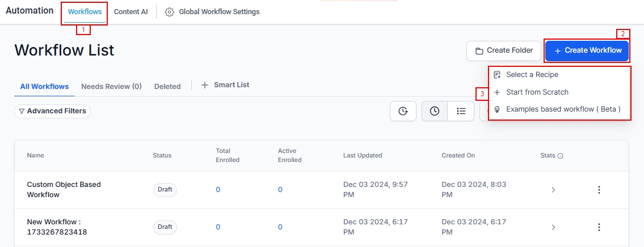This screenshot has height=247, width=644.
Task: Click the funnel icon in Advanced Filters
Action: pos(22,112)
